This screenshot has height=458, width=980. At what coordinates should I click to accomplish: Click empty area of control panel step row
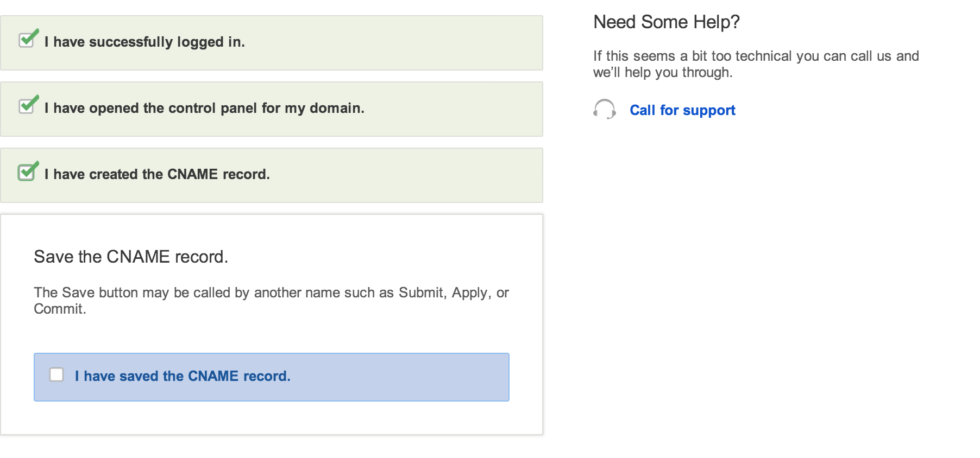[x=456, y=109]
